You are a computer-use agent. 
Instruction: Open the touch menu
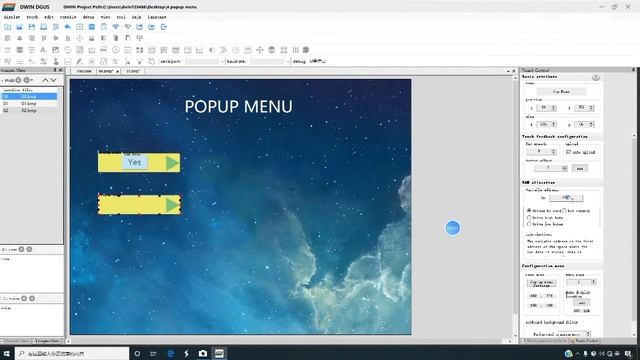point(32,17)
